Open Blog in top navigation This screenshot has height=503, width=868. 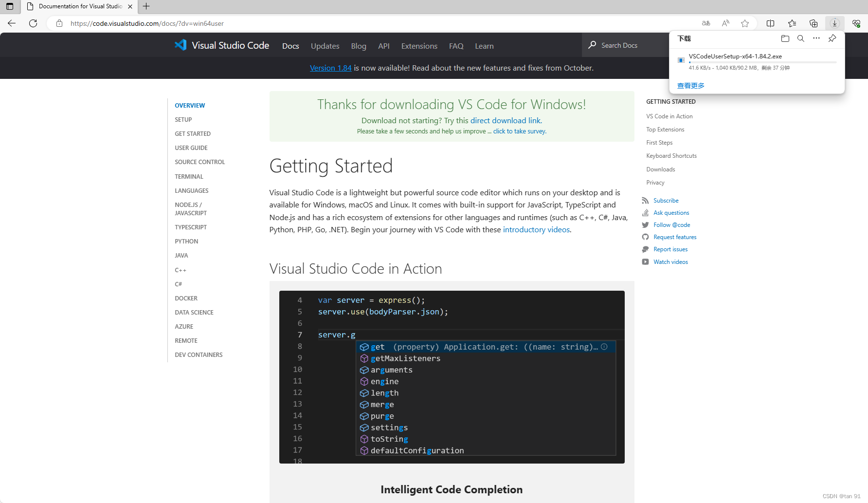359,46
